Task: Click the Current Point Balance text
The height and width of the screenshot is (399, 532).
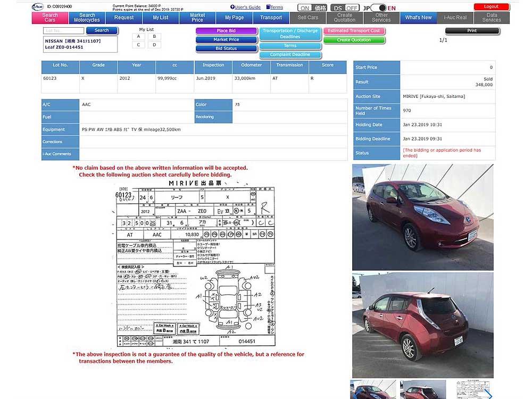Action: point(137,6)
